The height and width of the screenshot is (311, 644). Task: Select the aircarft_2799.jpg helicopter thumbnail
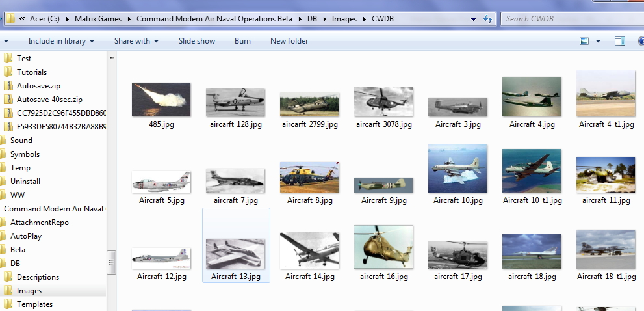tap(309, 104)
